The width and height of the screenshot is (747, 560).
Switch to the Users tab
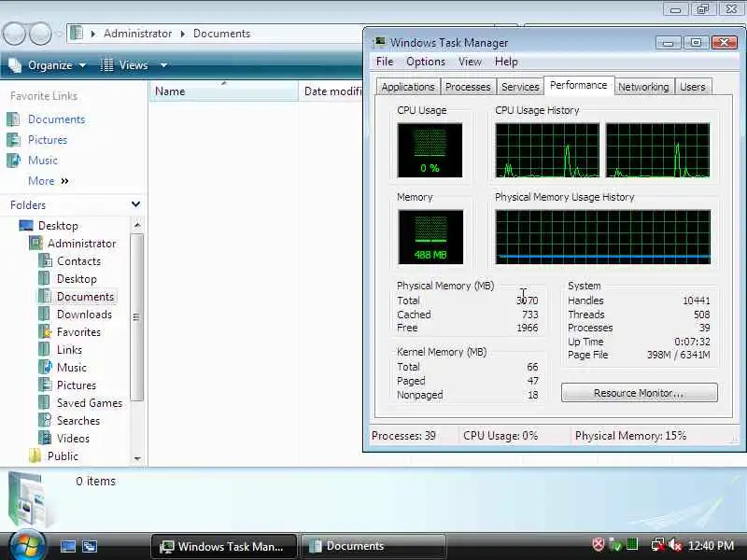(693, 87)
